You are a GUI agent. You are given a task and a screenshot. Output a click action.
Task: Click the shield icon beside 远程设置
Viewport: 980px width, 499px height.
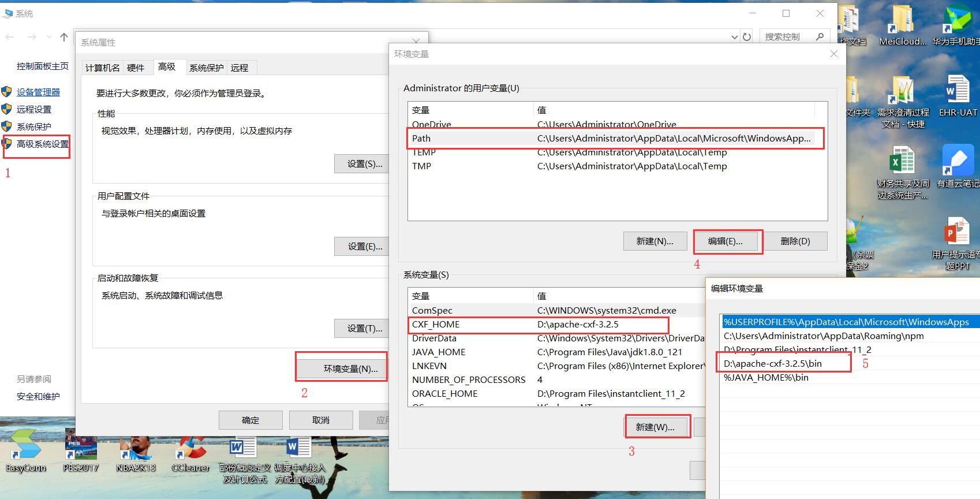click(x=7, y=109)
